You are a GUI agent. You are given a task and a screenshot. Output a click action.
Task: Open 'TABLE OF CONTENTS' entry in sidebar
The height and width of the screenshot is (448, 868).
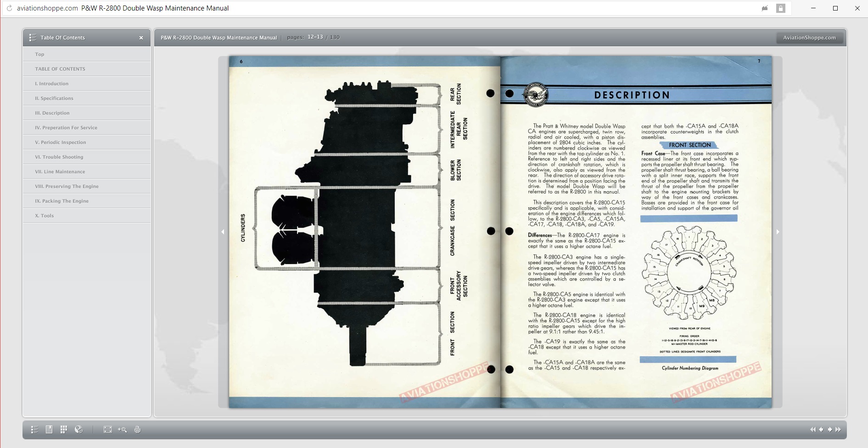click(87, 69)
